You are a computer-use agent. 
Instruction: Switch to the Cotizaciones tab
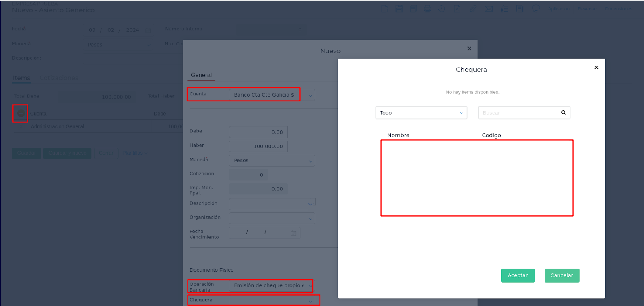coord(59,78)
